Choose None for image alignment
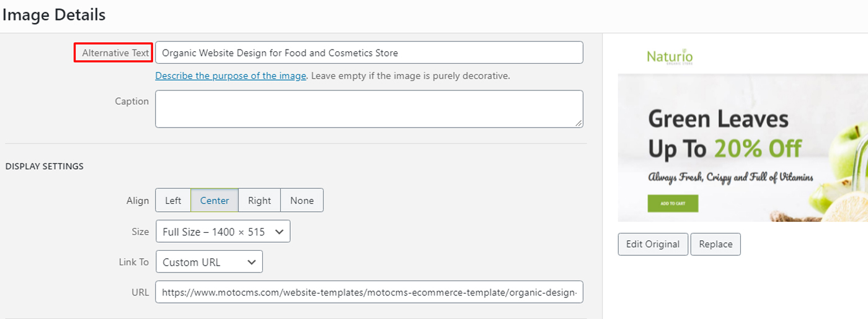The image size is (868, 319). tap(302, 201)
